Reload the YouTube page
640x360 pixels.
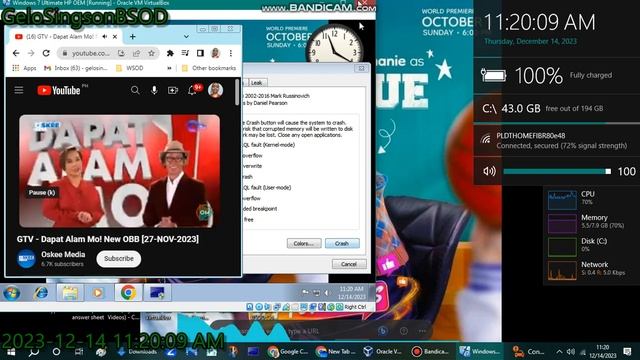(46, 53)
